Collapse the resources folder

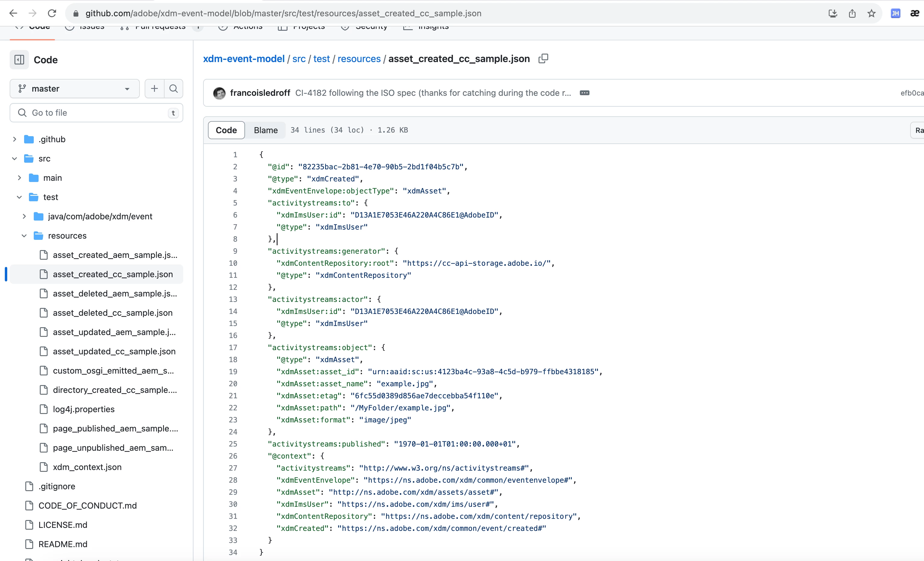pyautogui.click(x=24, y=236)
